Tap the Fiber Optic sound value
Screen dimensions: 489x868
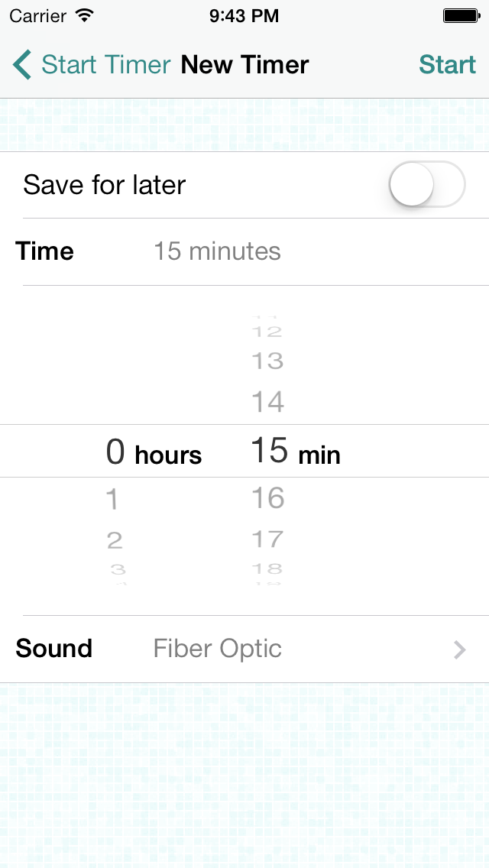[x=217, y=649]
